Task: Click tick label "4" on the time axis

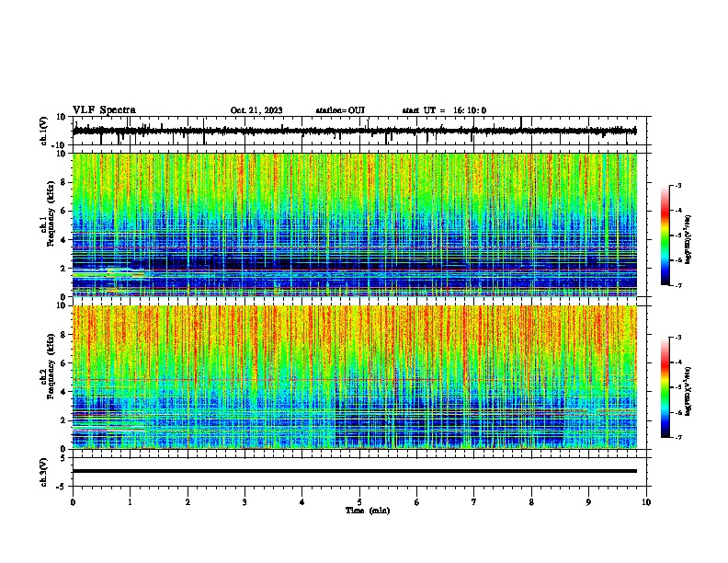Action: coord(302,502)
